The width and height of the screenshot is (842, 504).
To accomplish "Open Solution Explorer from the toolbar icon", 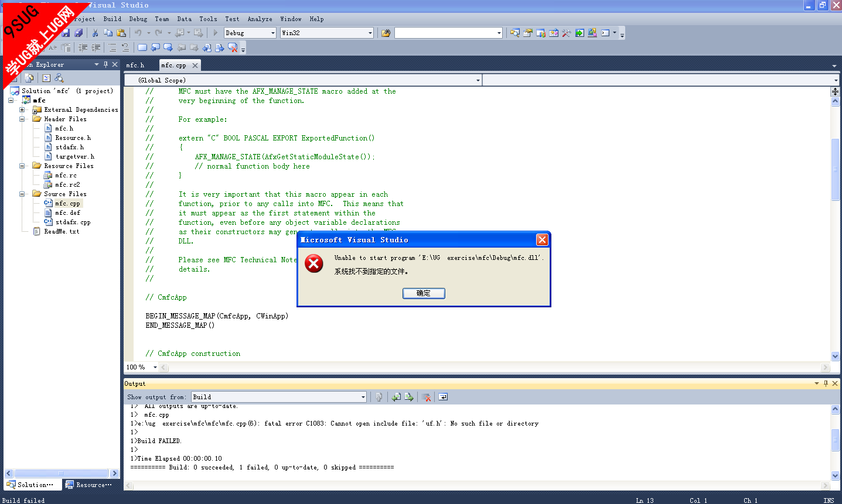I will pyautogui.click(x=515, y=33).
